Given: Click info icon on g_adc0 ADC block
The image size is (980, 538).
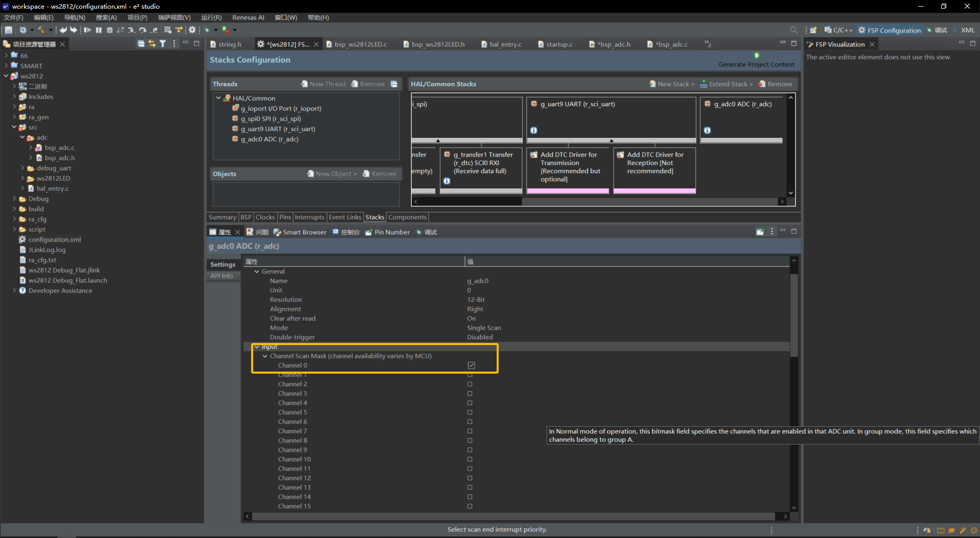Looking at the screenshot, I should pyautogui.click(x=707, y=130).
